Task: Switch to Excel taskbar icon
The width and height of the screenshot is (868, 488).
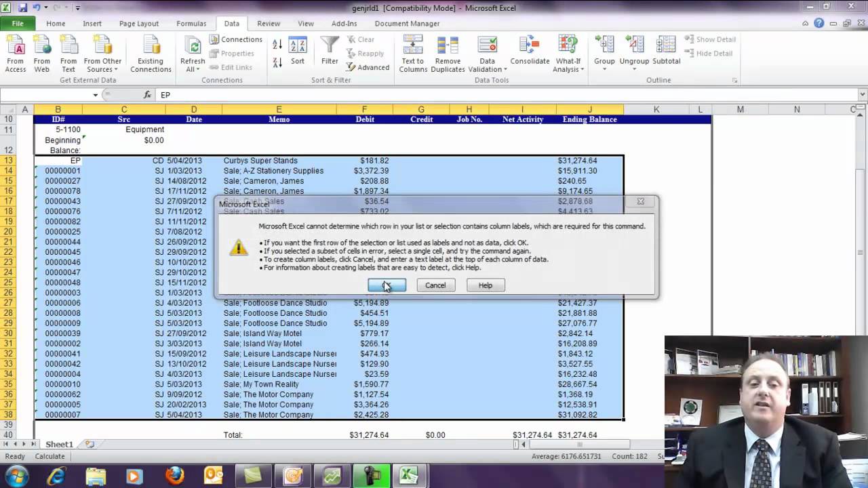Action: pyautogui.click(x=408, y=476)
